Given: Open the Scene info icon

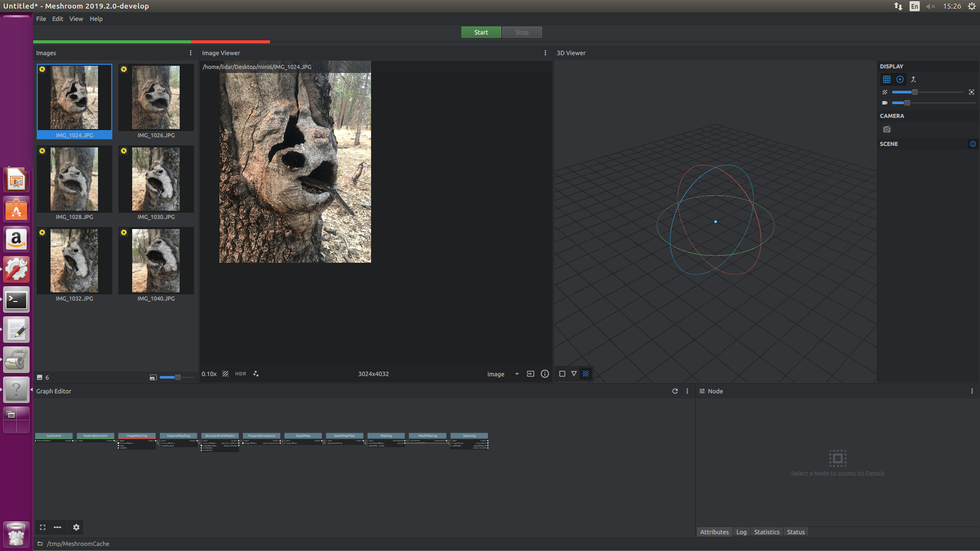Looking at the screenshot, I should click(973, 144).
